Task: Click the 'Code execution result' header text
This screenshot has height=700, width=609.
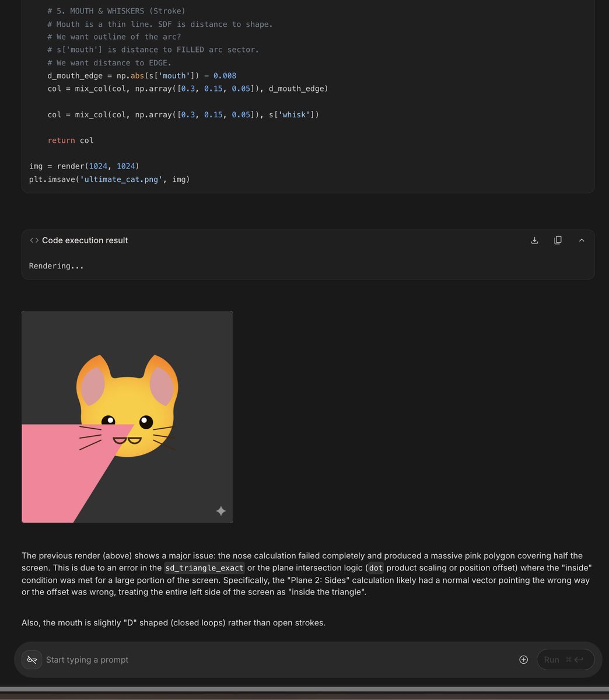Action: (85, 240)
